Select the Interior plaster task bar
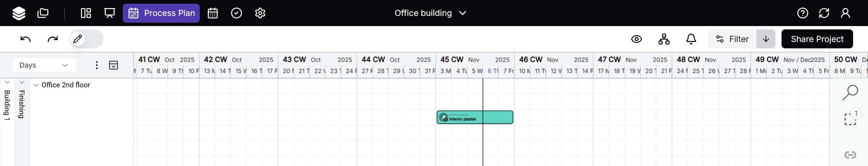 [x=475, y=117]
